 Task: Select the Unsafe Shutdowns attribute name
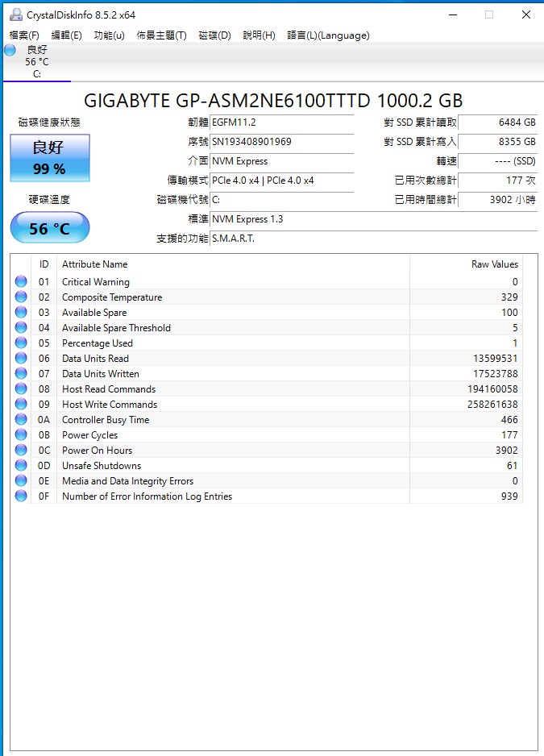[102, 466]
